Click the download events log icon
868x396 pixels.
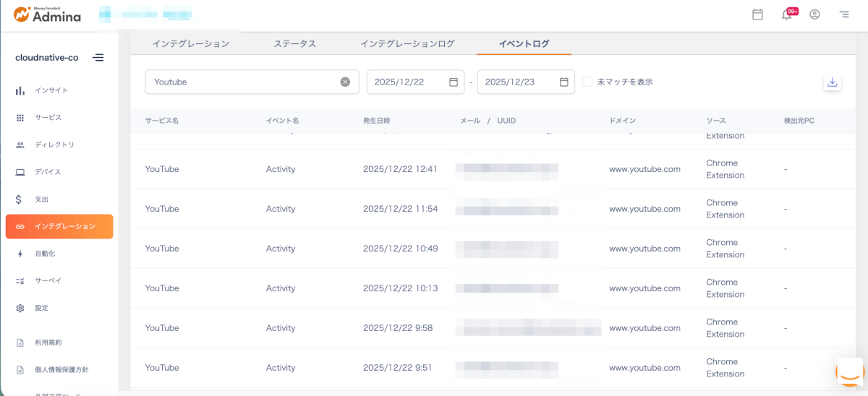pos(832,82)
